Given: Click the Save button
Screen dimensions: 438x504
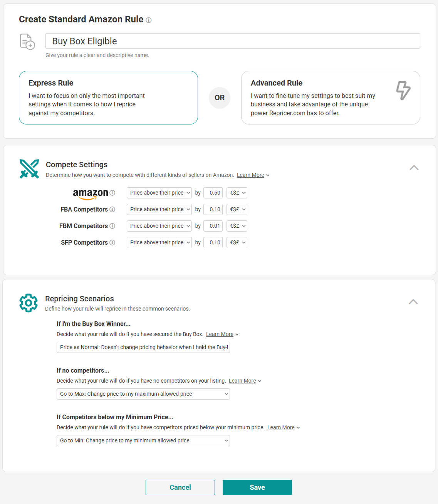Looking at the screenshot, I should (x=257, y=487).
